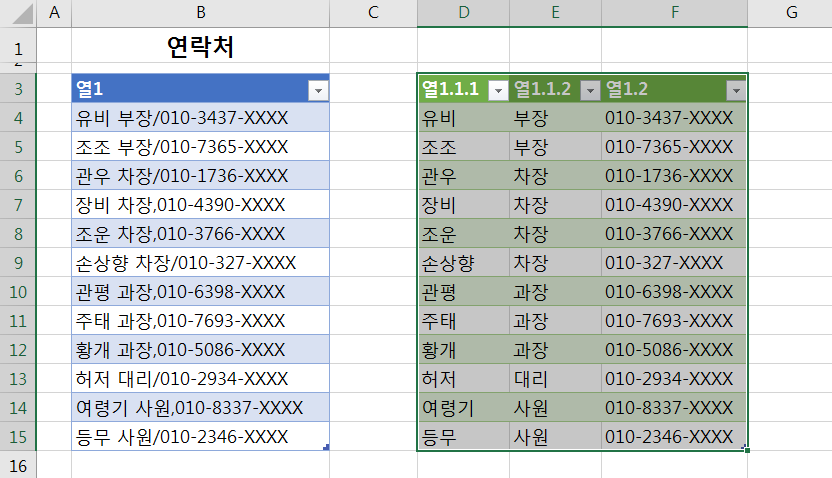This screenshot has height=478, width=832.
Task: Select cell 장비 차장,010-4390-XXXX
Action: coord(201,204)
